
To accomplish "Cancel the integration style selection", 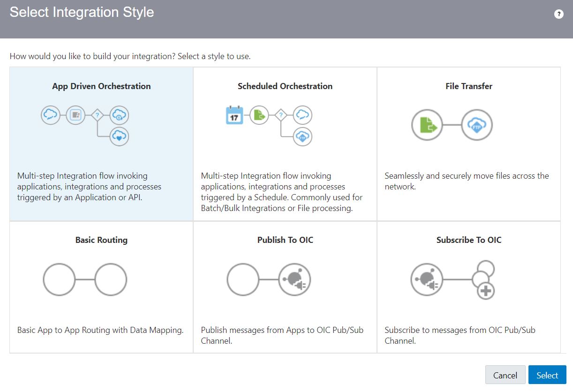I will 505,375.
